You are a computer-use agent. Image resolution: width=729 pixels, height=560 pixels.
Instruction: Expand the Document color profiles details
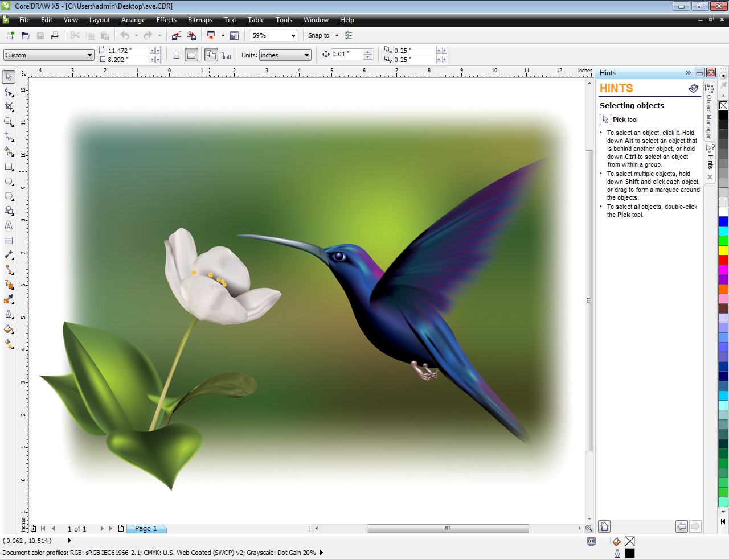[321, 553]
